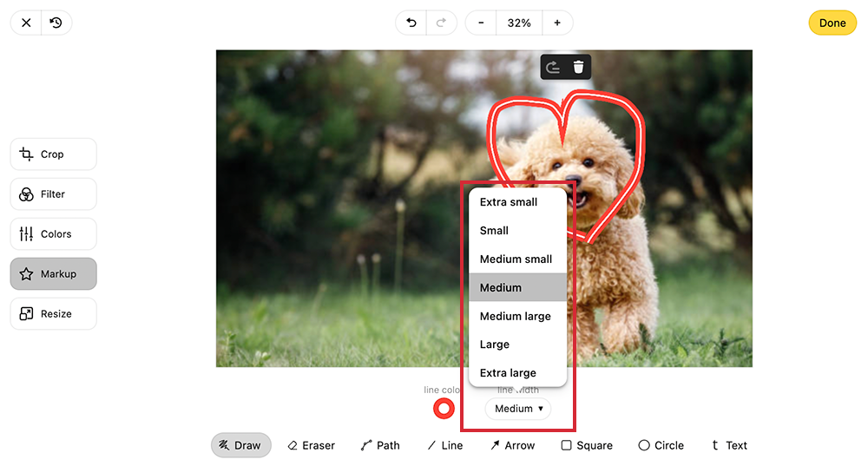Select the Eraser tool
868x466 pixels.
click(311, 445)
